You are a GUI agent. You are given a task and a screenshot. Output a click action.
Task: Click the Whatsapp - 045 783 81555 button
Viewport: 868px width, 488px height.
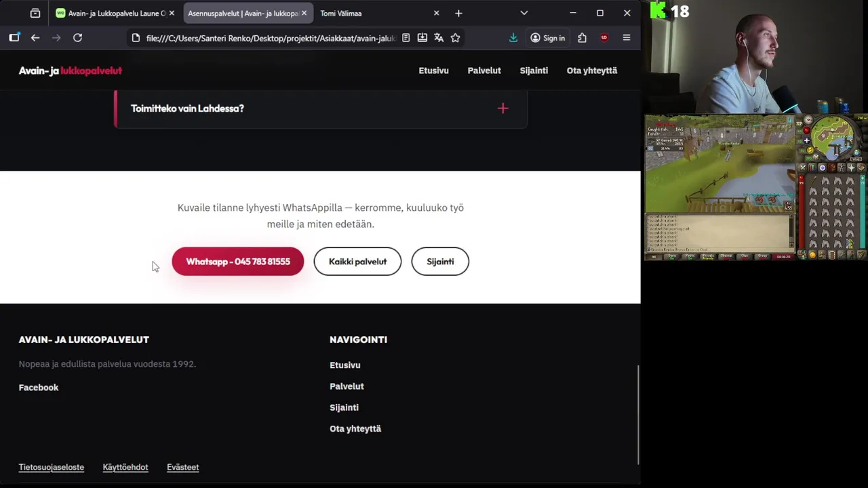[x=238, y=262]
